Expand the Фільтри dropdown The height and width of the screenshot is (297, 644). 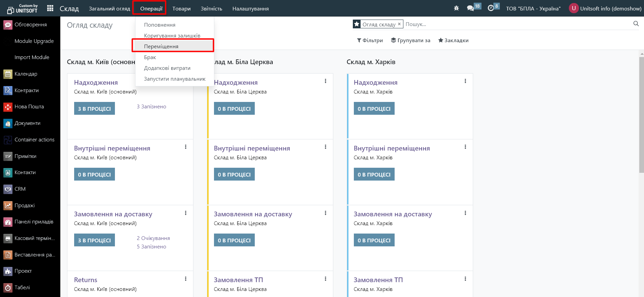[x=370, y=40]
